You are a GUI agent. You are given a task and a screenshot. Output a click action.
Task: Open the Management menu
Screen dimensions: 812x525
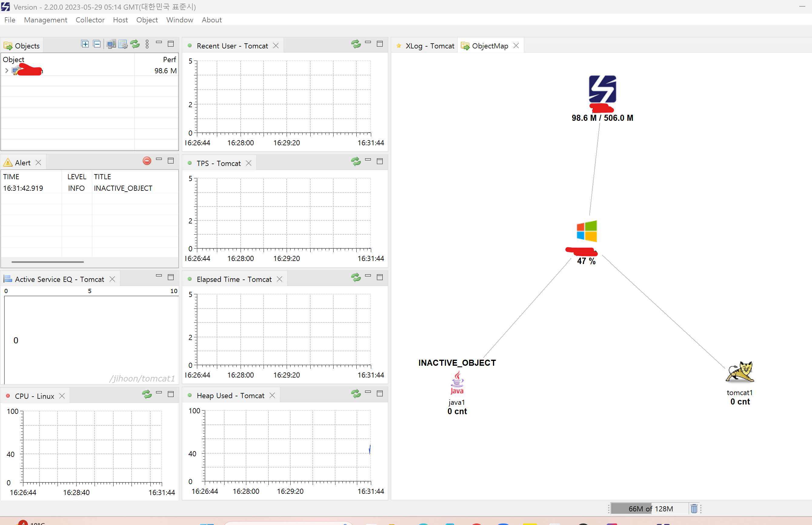(46, 20)
